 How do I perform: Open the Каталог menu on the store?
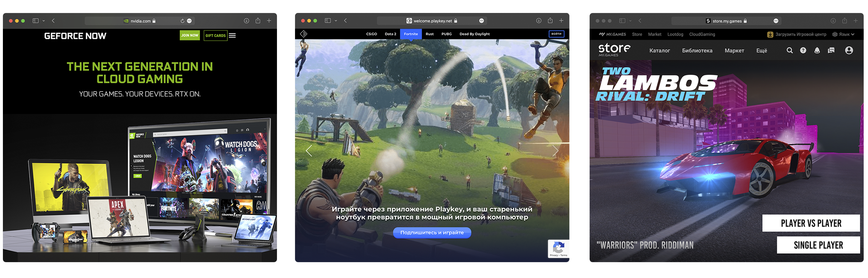pos(659,51)
